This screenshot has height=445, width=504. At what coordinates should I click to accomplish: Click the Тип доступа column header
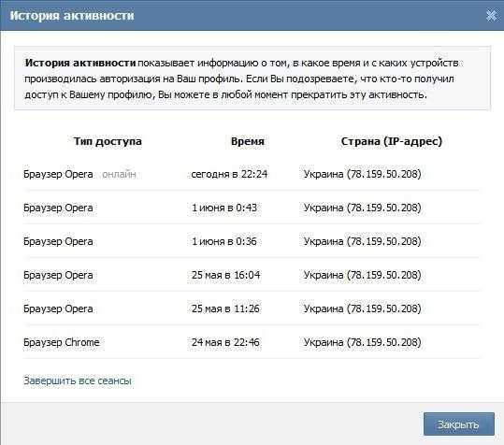(108, 141)
